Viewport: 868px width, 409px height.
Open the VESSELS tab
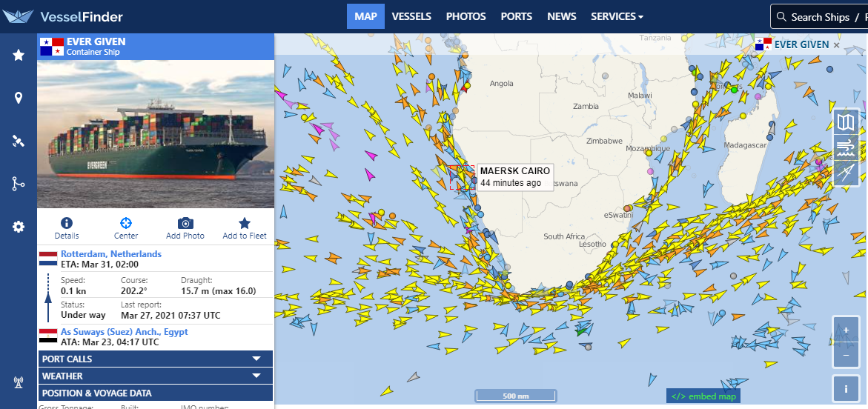411,16
